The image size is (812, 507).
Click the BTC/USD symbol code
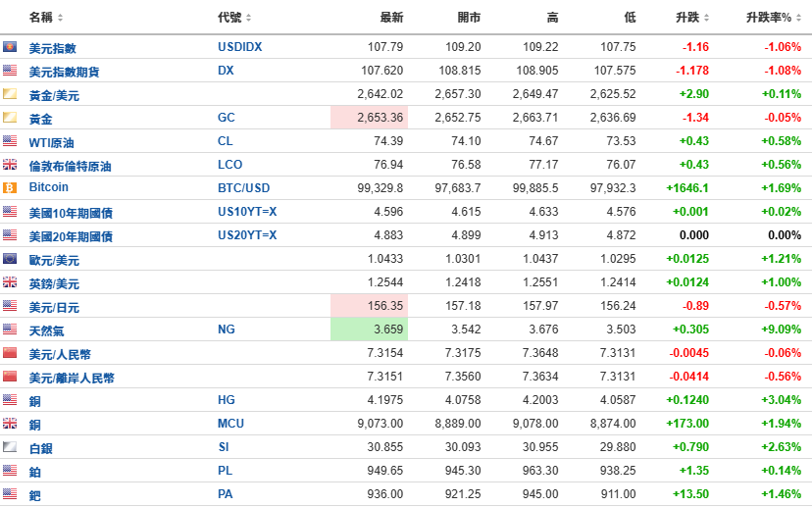[x=243, y=187]
